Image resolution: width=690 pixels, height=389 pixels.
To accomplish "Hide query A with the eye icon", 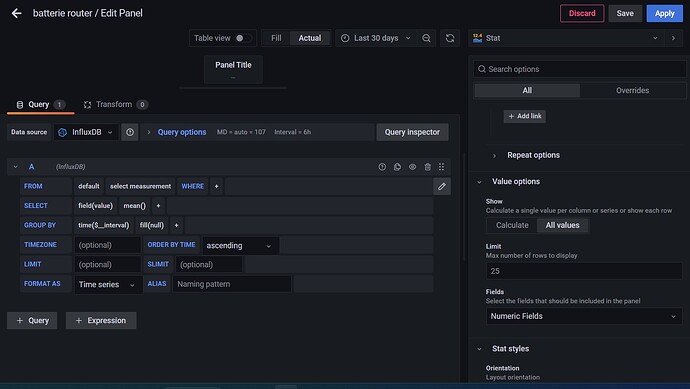I will point(412,167).
